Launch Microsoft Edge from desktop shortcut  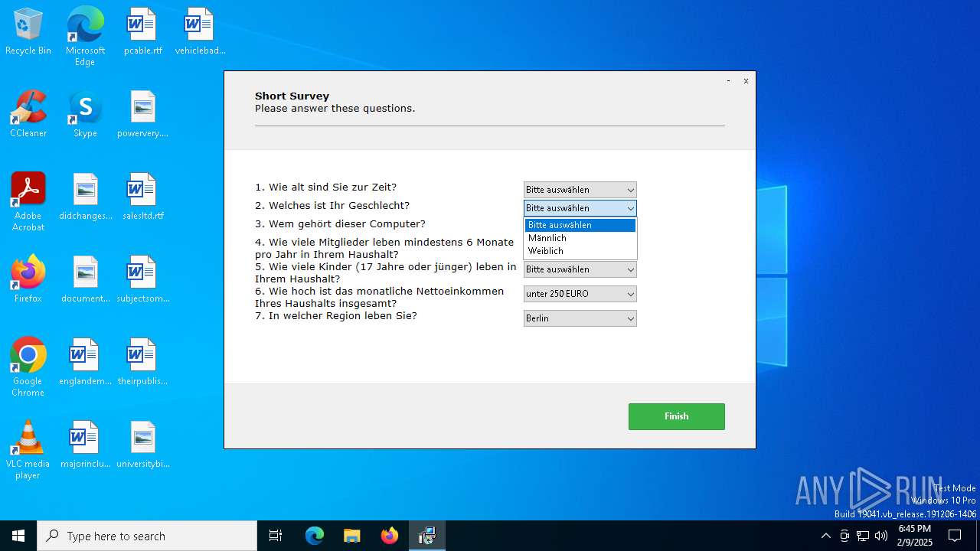(85, 37)
